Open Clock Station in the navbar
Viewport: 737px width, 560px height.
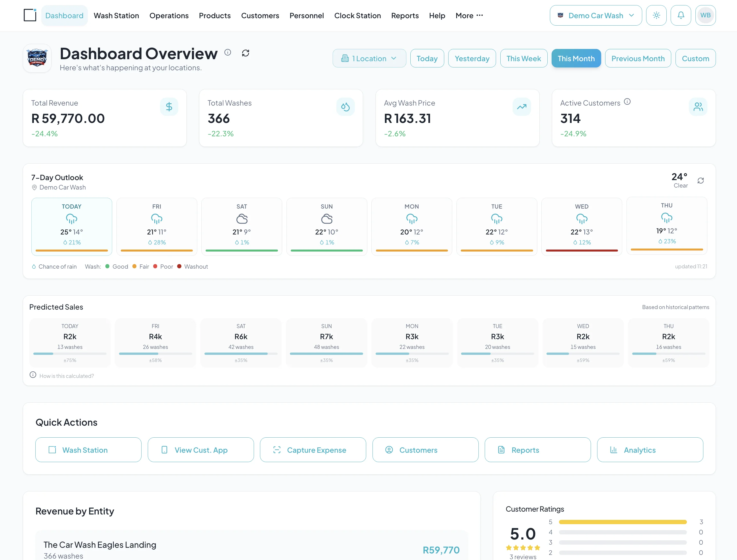pos(357,15)
